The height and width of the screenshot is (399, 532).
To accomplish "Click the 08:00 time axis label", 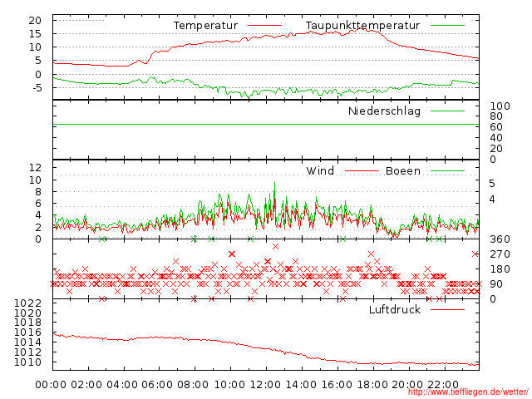I will (193, 385).
